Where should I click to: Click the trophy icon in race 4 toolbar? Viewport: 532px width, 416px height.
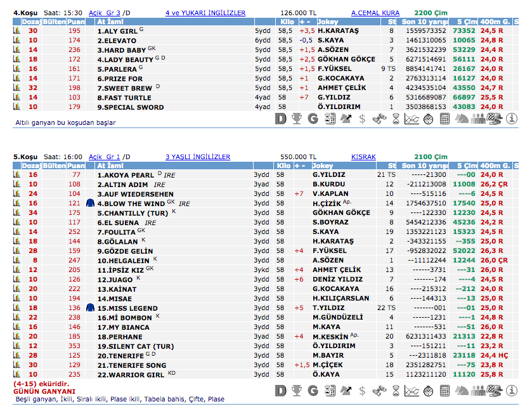tap(297, 118)
